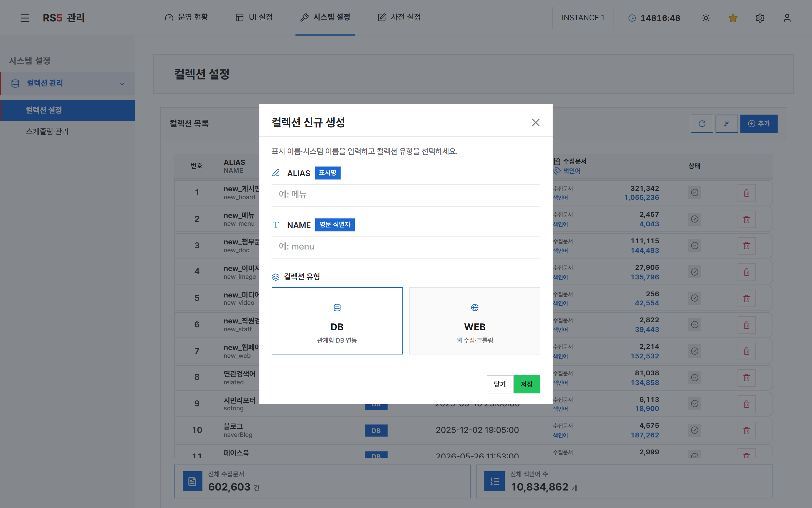This screenshot has height=508, width=812.
Task: Close the 컬렉션 신규 생성 dialog
Action: (x=535, y=123)
